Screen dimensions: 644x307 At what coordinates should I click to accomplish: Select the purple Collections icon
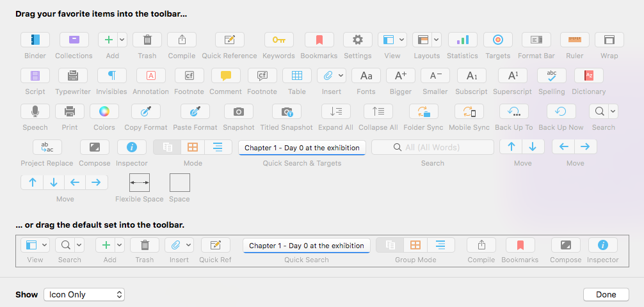(x=74, y=40)
